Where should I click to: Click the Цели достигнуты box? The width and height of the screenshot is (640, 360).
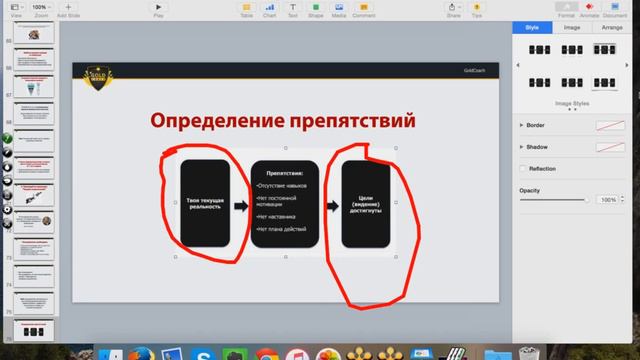click(x=366, y=204)
